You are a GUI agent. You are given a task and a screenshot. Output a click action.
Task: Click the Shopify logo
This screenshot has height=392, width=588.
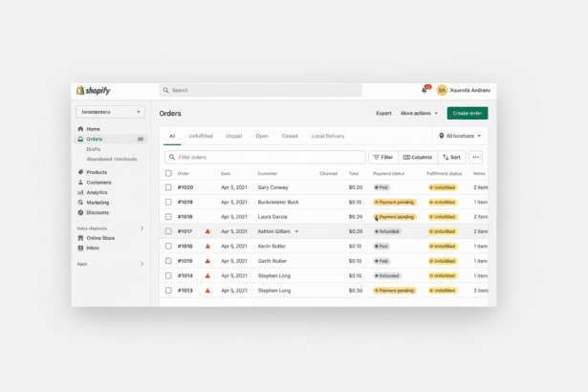[94, 91]
